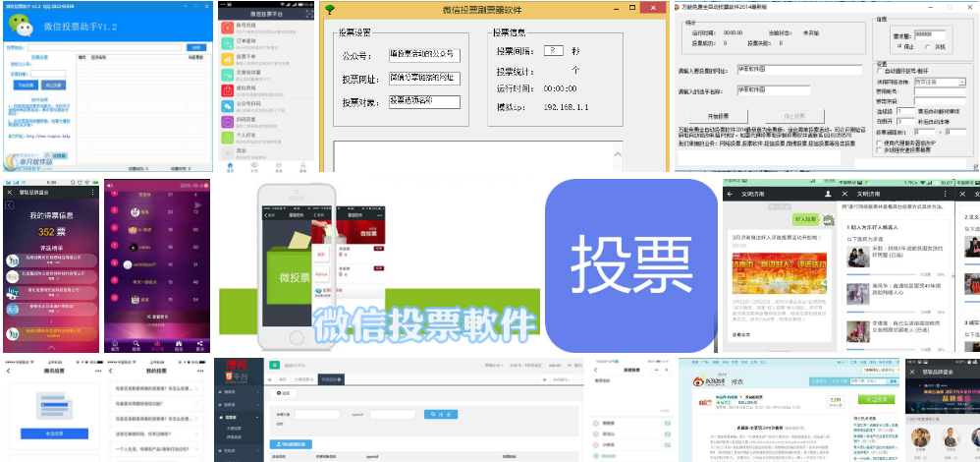Select the 投票下单 orange chart icon
The width and height of the screenshot is (980, 462).
pyautogui.click(x=228, y=61)
